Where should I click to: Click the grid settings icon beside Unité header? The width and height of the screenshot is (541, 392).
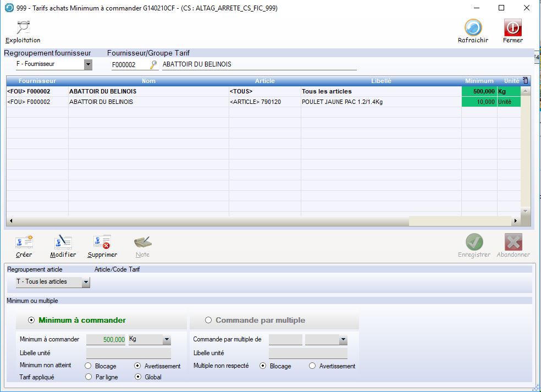coord(525,80)
